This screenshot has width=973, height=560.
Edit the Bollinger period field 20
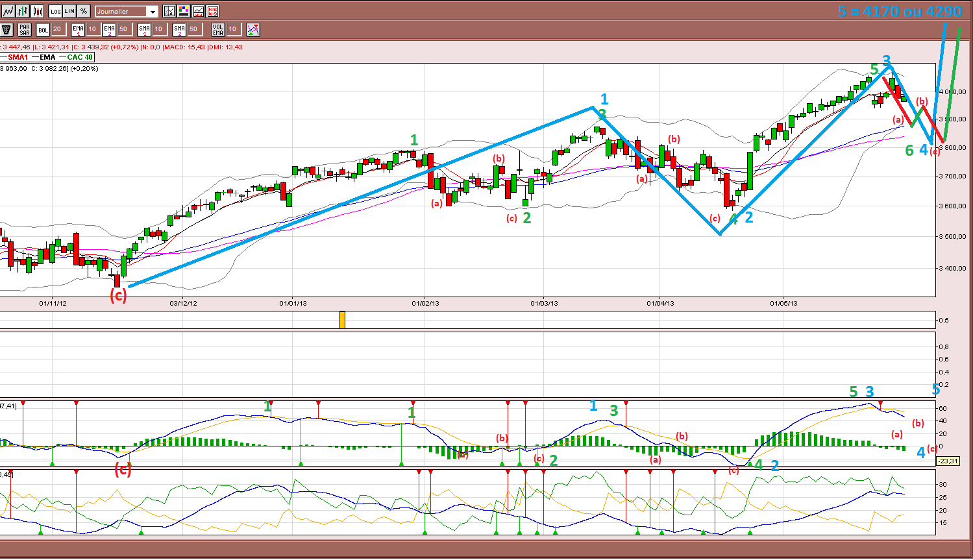click(58, 29)
